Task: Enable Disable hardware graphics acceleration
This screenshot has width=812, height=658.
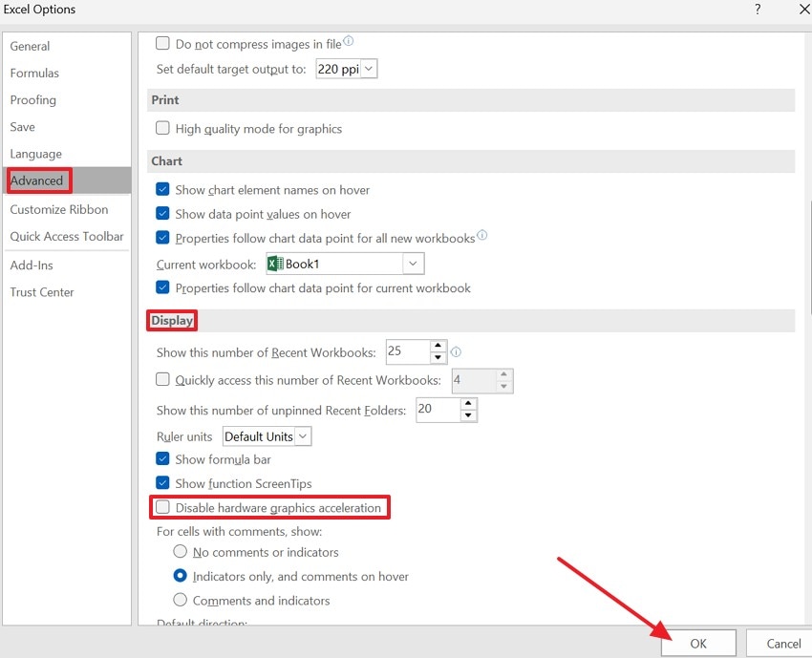Action: [x=162, y=507]
